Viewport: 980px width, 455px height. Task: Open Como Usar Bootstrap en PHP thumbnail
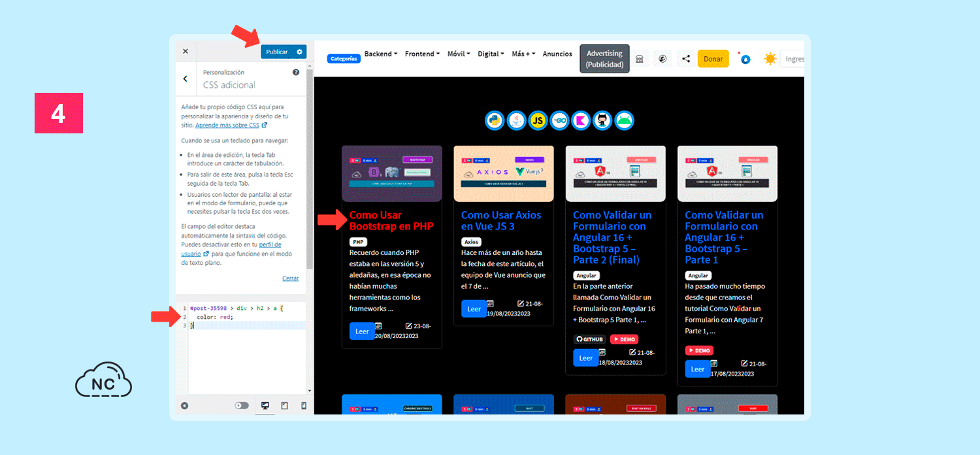pyautogui.click(x=392, y=174)
